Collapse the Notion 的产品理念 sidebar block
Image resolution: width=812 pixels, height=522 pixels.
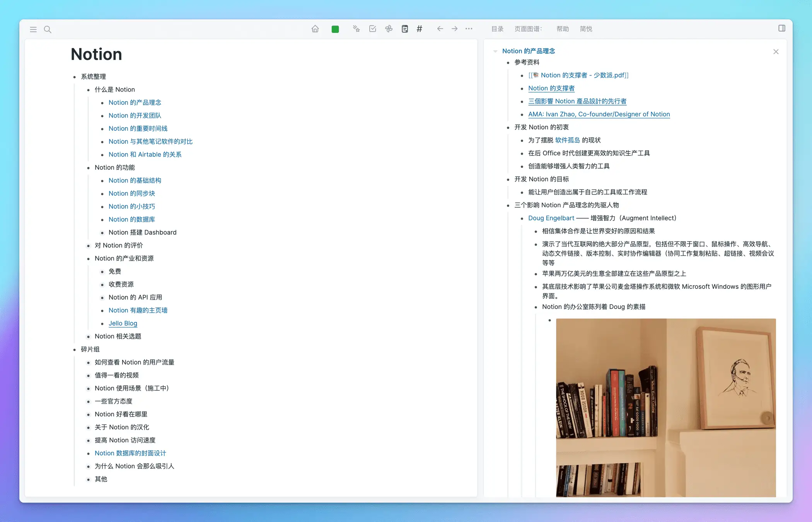tap(495, 51)
